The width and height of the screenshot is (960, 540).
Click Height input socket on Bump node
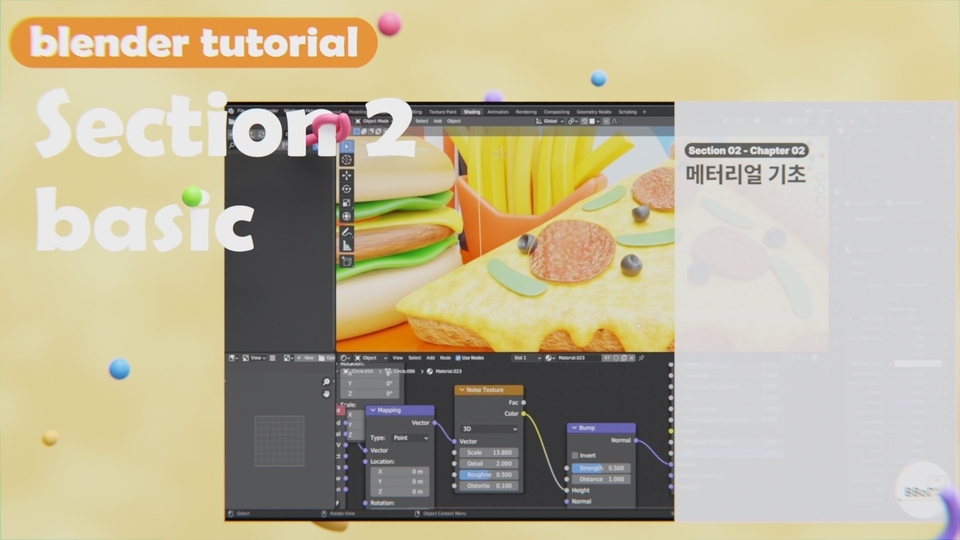click(x=567, y=490)
